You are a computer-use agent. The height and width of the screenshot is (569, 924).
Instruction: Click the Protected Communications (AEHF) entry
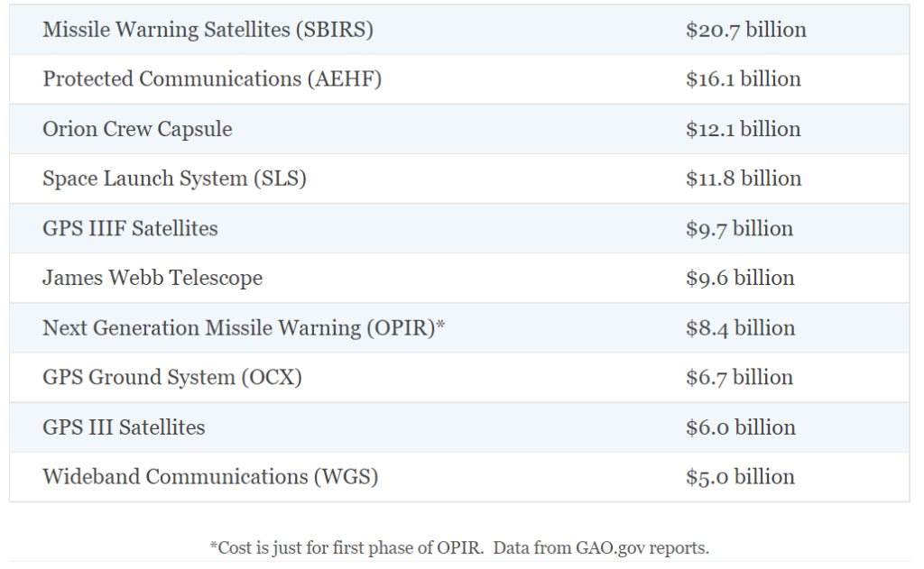pos(212,79)
